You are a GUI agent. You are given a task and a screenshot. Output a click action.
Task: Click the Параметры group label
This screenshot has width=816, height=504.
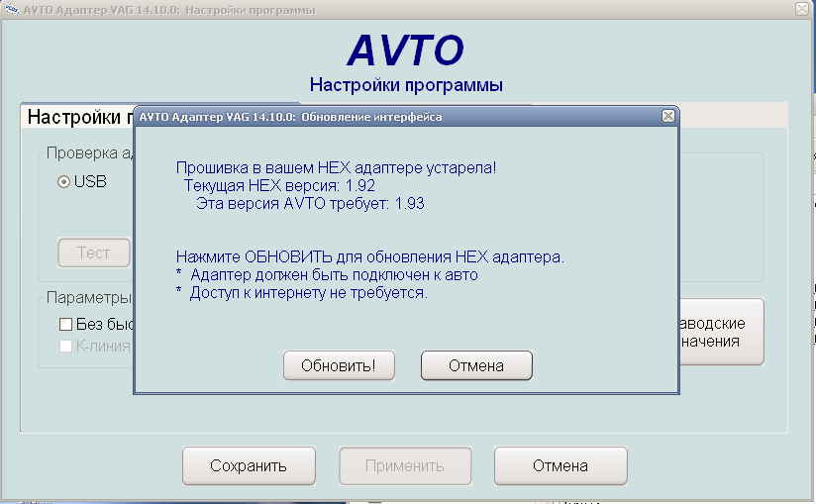(89, 297)
